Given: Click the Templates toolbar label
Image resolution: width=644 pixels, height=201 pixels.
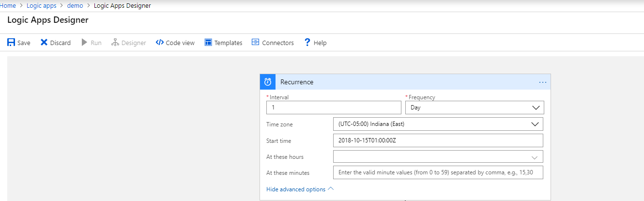Looking at the screenshot, I should pos(229,43).
